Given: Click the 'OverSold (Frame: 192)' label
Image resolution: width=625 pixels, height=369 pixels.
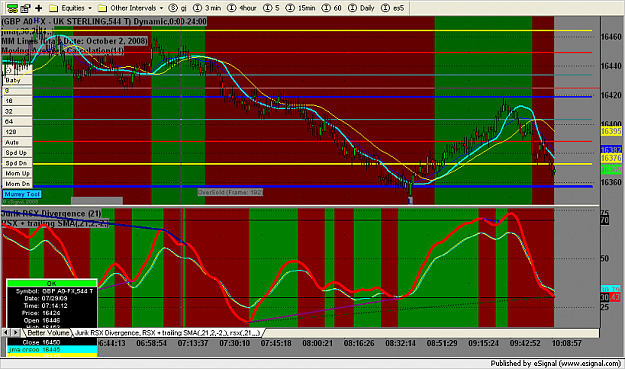Looking at the screenshot, I should coord(230,192).
